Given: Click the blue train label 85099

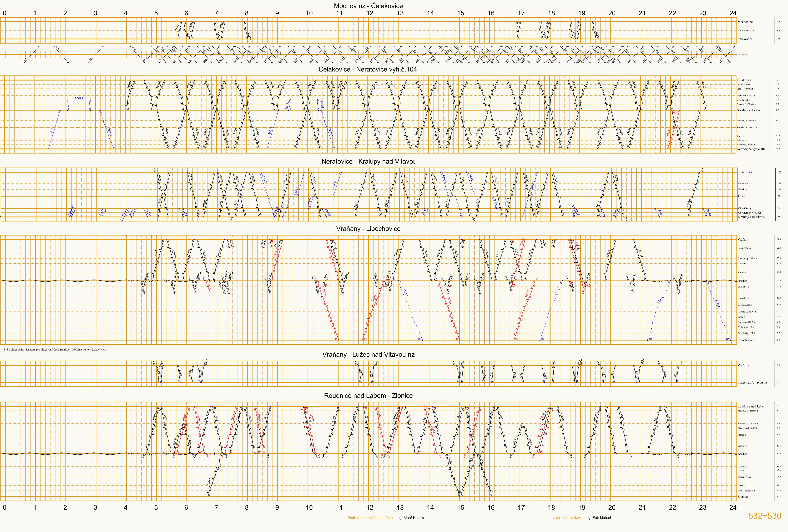Looking at the screenshot, I should click(79, 98).
